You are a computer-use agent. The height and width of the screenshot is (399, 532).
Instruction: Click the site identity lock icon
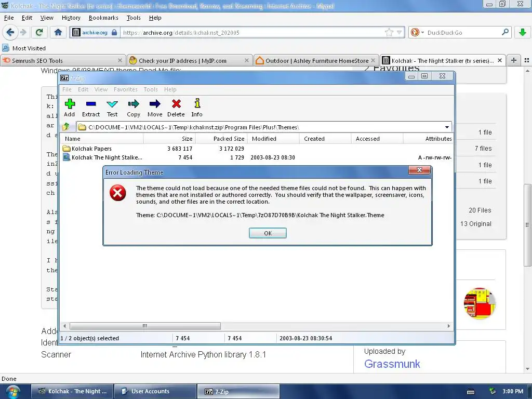tap(114, 32)
